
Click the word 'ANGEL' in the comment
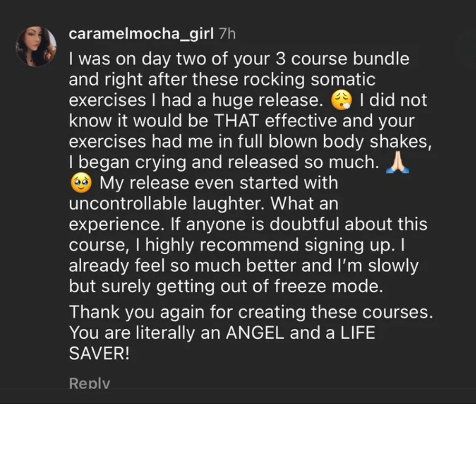[x=255, y=332]
